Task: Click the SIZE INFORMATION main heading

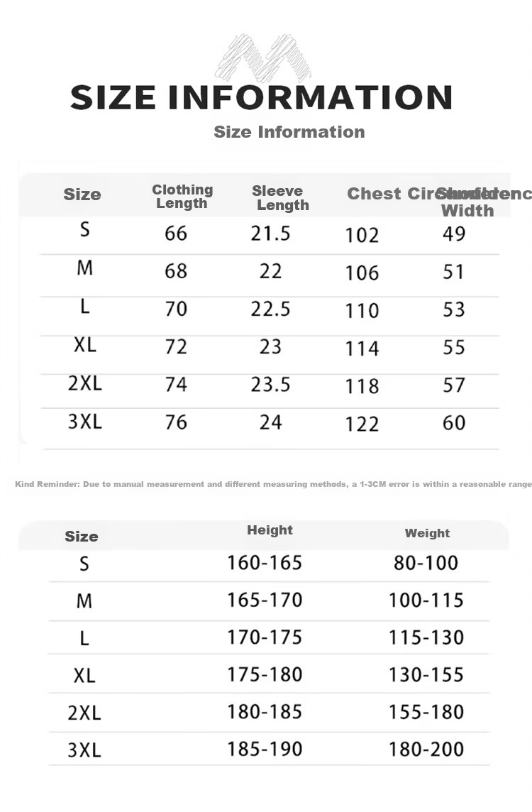Action: 261,97
